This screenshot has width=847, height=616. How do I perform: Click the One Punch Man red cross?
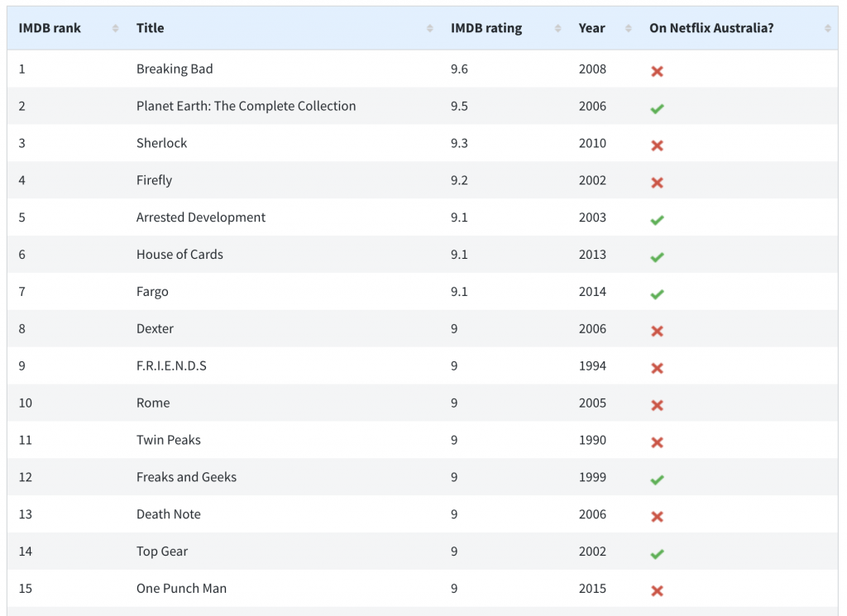(657, 591)
